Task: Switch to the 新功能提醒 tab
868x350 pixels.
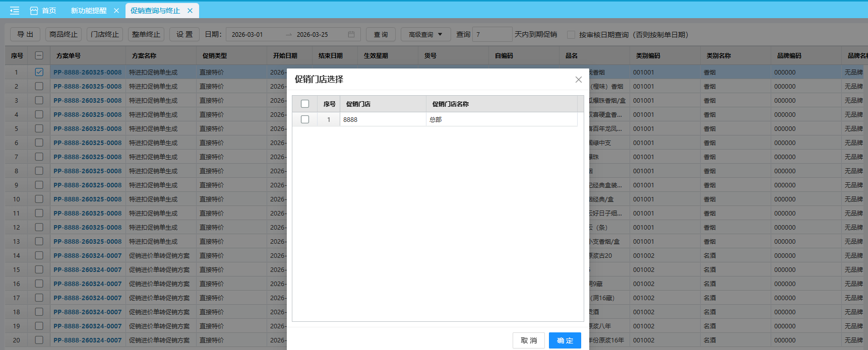Action: 89,11
